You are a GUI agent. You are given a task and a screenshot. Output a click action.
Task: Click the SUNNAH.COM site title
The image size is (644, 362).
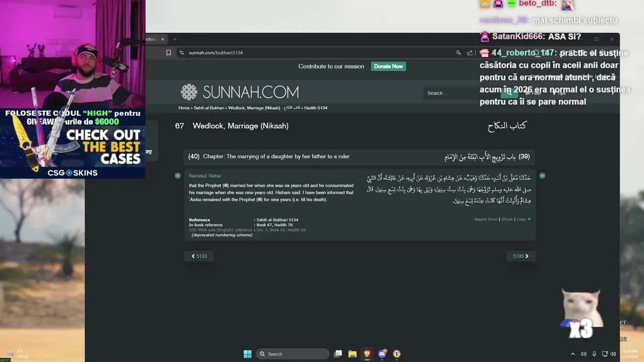tap(251, 92)
